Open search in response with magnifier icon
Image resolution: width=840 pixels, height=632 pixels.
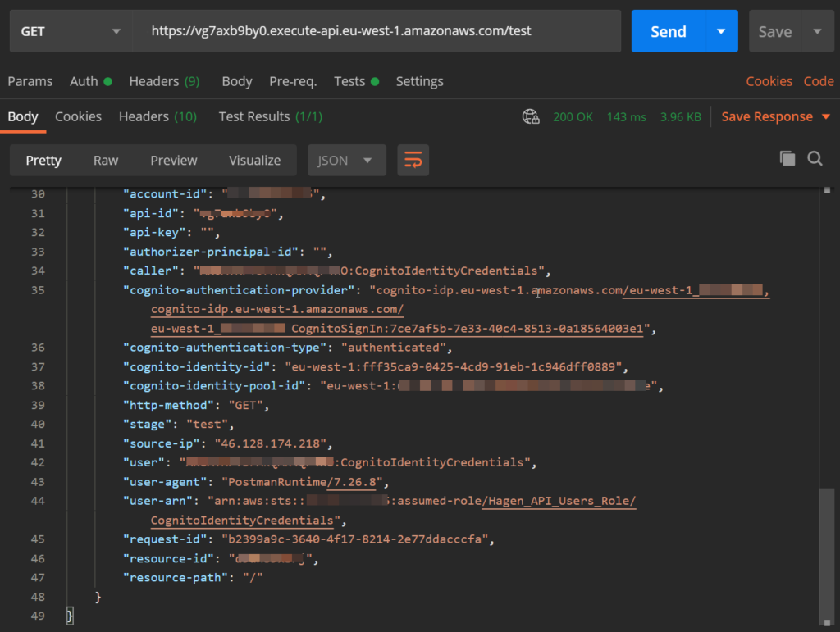pos(815,159)
